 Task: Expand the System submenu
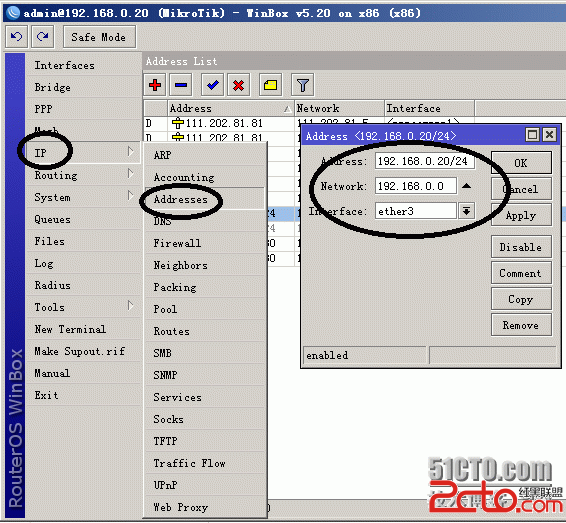coord(83,197)
